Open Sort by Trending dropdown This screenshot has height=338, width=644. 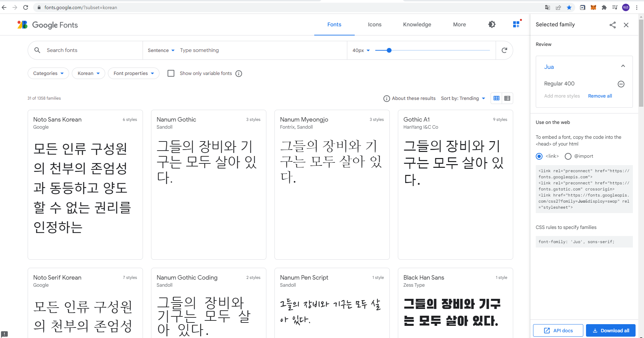coord(463,98)
